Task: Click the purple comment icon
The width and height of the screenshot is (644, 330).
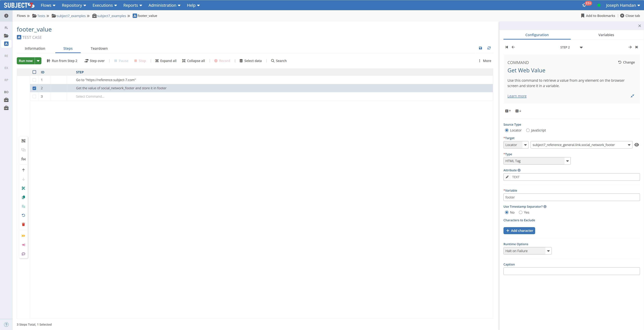Action: 23,254
